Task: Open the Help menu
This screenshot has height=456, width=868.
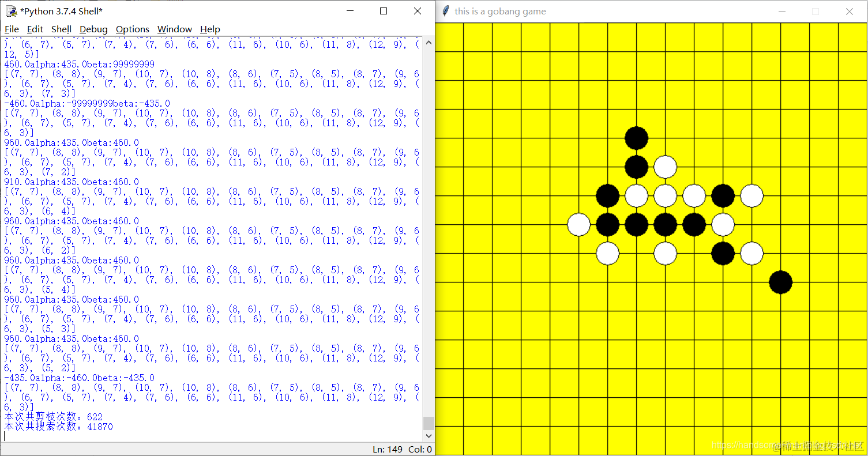Action: pos(210,29)
